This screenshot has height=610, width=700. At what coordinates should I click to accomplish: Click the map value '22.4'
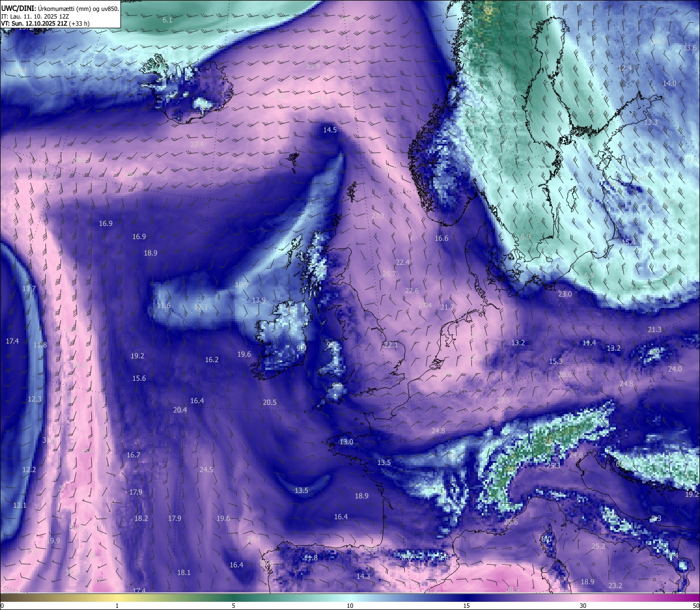[402, 262]
